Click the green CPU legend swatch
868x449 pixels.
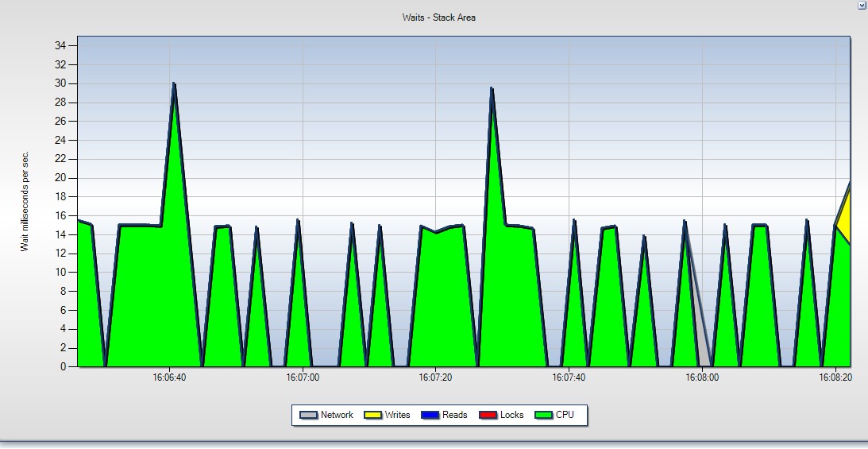coord(544,415)
